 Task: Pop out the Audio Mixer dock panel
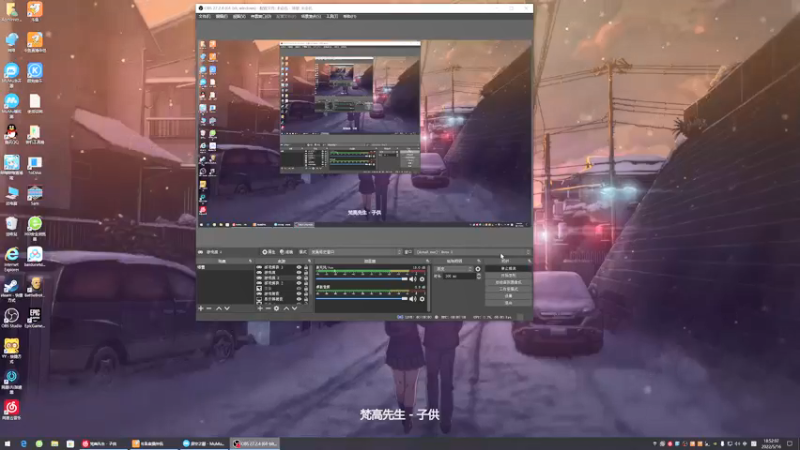tap(428, 261)
